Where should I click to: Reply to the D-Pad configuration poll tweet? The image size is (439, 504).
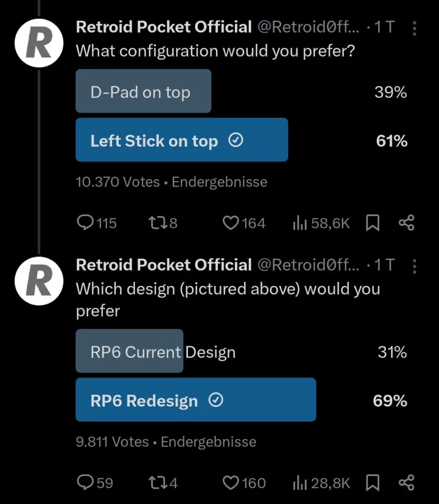87,223
